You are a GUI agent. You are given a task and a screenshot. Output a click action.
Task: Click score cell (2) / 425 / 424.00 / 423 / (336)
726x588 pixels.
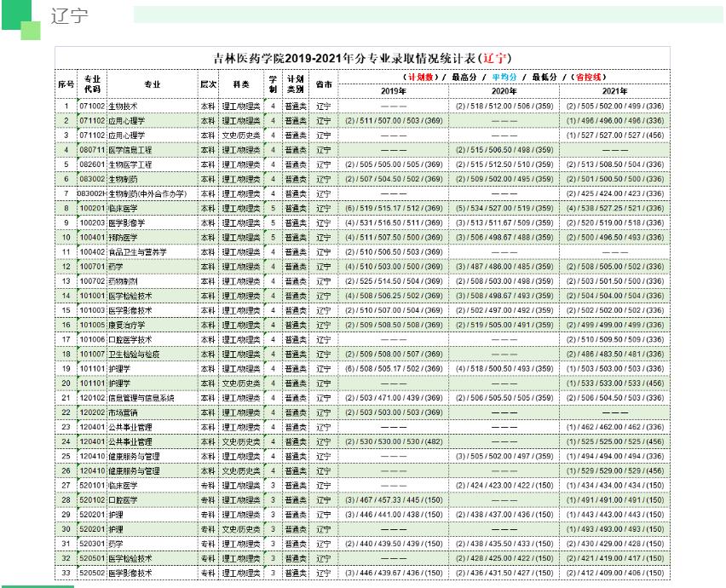pos(614,193)
